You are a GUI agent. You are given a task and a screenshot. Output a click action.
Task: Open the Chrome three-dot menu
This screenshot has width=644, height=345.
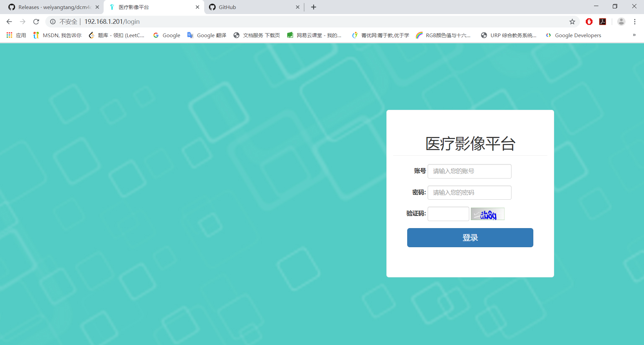(x=635, y=22)
